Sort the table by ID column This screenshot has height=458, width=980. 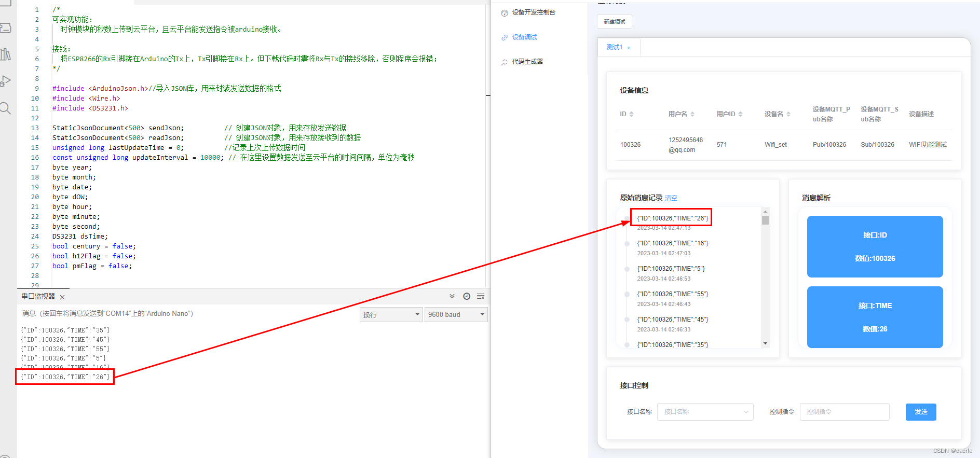pyautogui.click(x=631, y=114)
